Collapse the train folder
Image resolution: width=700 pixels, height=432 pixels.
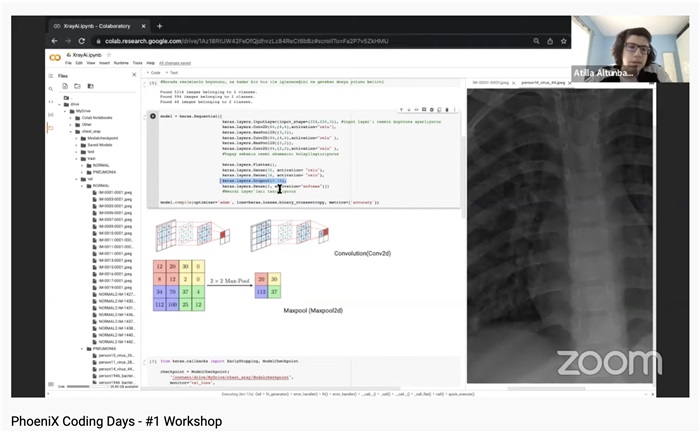coord(77,158)
